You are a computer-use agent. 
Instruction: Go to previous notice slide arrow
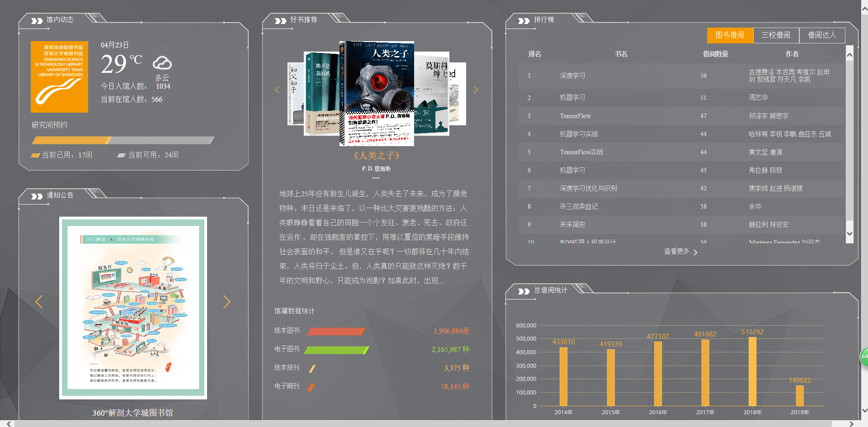point(39,302)
